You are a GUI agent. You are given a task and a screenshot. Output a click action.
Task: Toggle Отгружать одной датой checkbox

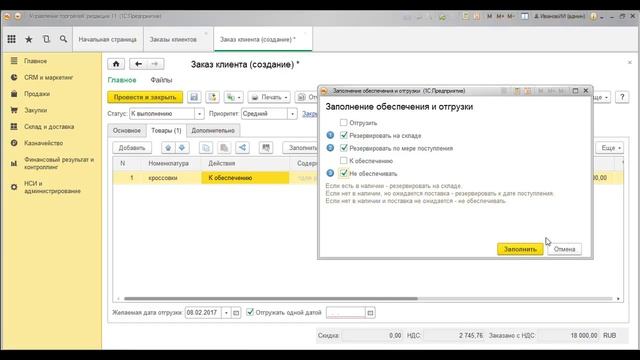pos(250,312)
